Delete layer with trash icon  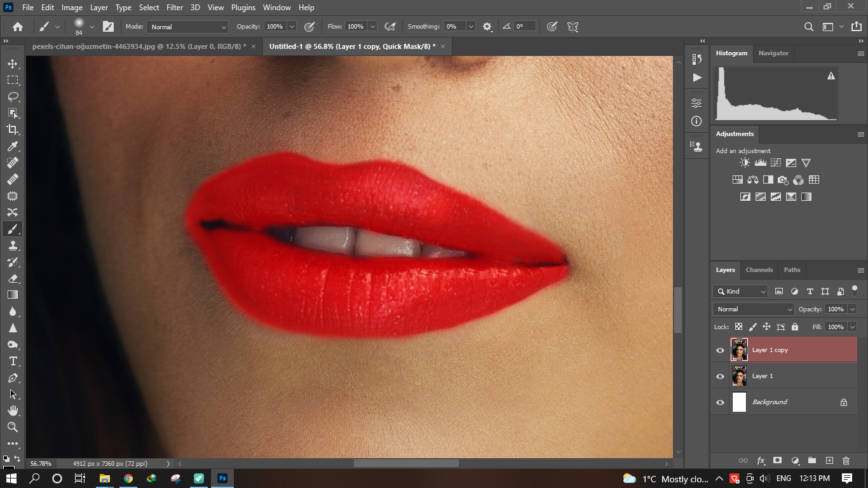tap(846, 460)
